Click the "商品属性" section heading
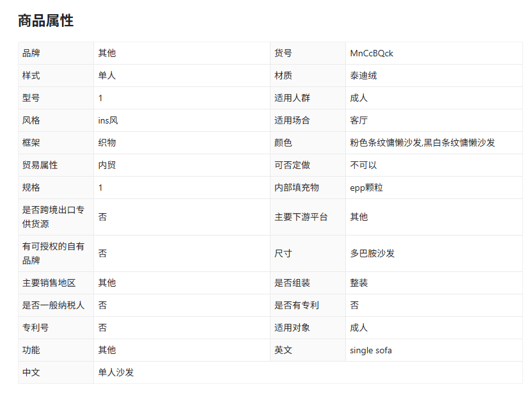The image size is (532, 400). [x=45, y=20]
